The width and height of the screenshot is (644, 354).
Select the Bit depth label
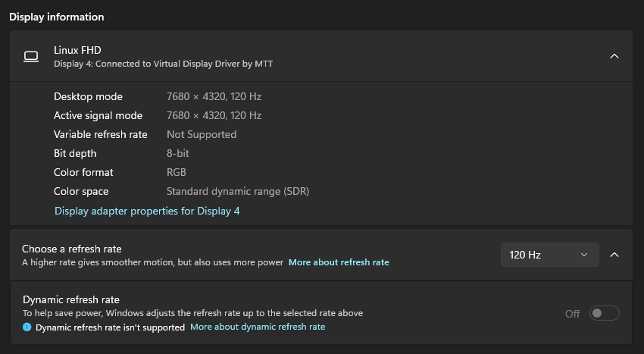tap(75, 153)
